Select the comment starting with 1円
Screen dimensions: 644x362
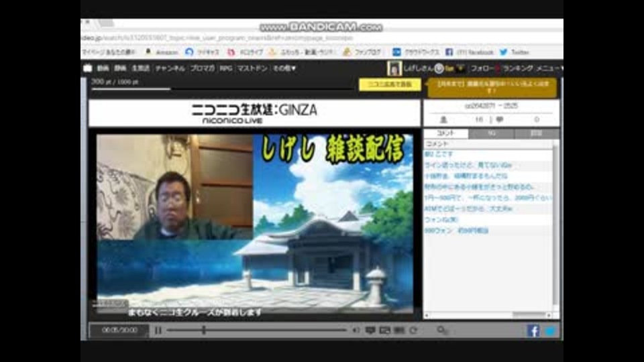(488, 198)
